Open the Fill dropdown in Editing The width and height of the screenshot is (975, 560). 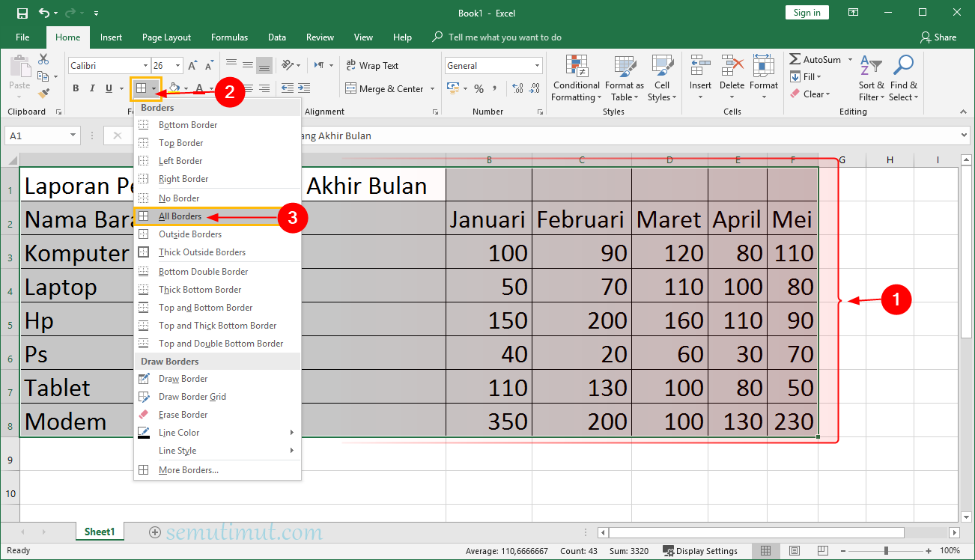point(806,76)
